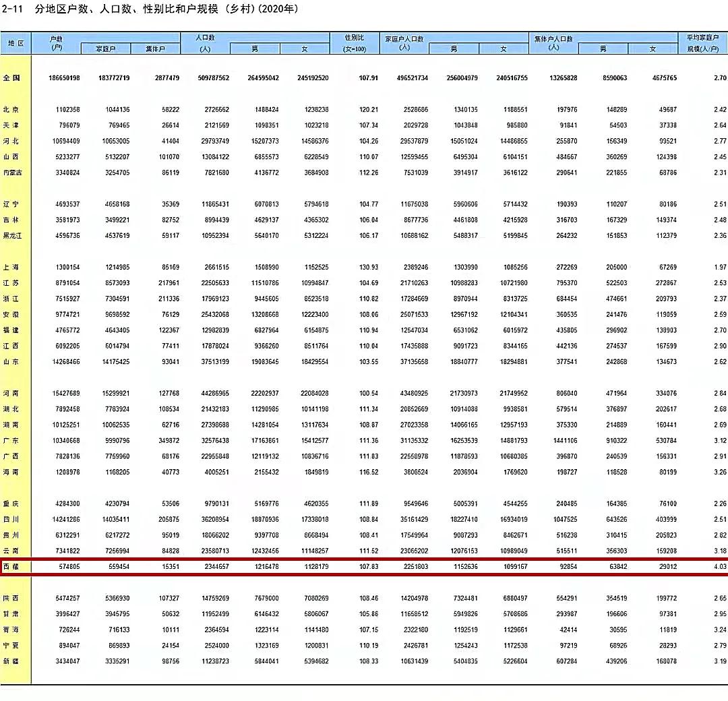Image resolution: width=728 pixels, height=701 pixels.
Task: Select the 陕西 row label
Action: [x=11, y=599]
